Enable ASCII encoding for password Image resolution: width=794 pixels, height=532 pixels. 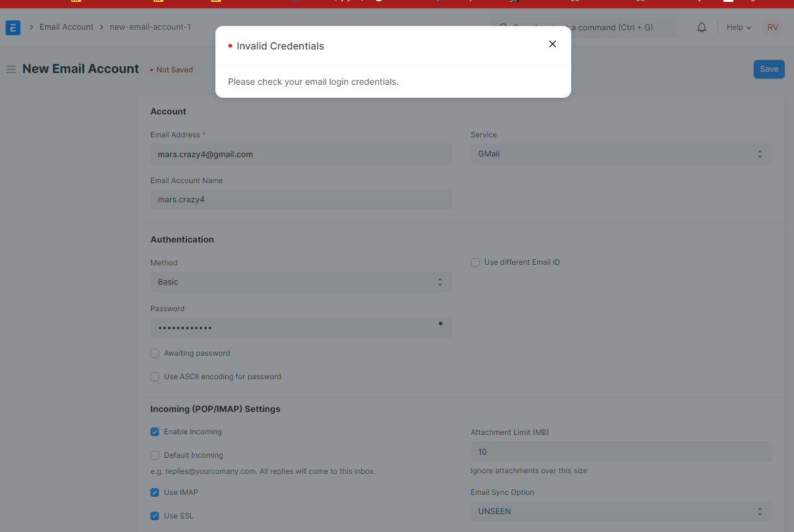154,376
